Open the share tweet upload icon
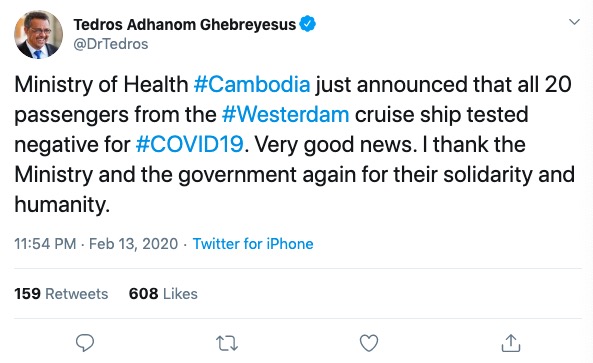This screenshot has width=593, height=363. (511, 343)
